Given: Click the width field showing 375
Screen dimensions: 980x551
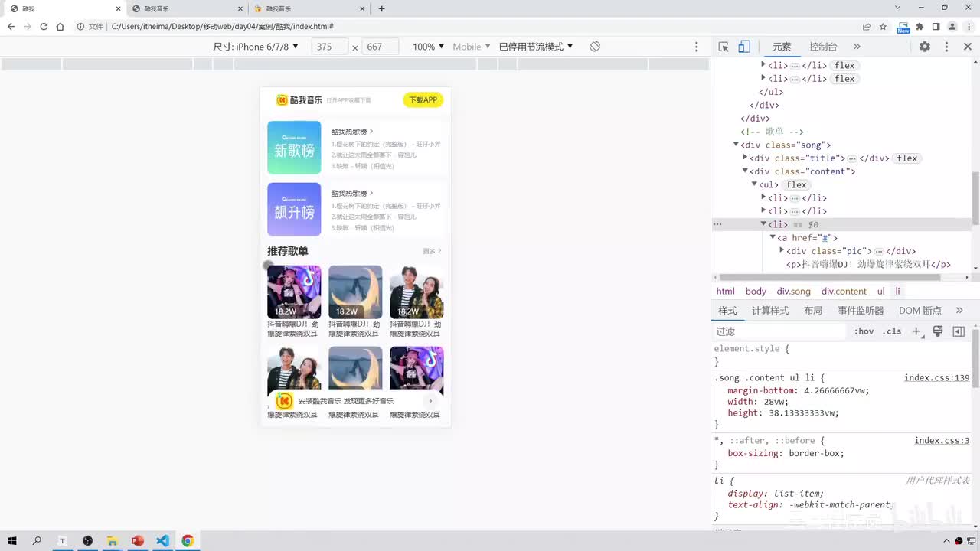Looking at the screenshot, I should point(330,47).
